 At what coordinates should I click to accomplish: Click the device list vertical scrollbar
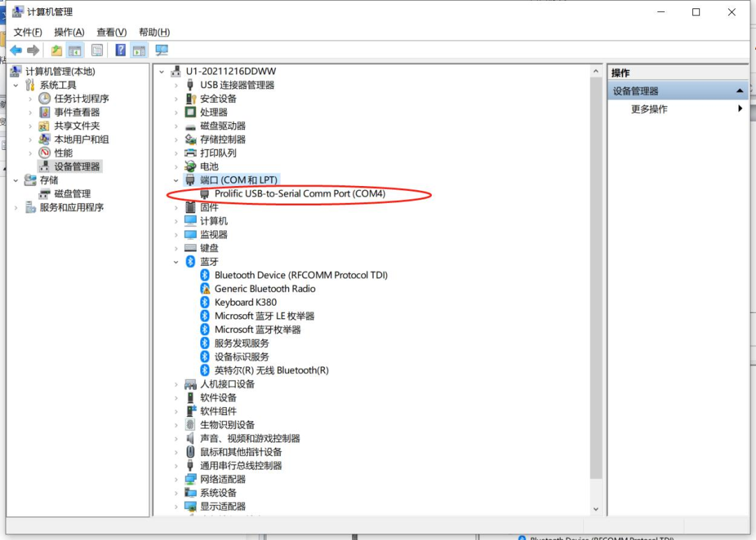point(596,280)
